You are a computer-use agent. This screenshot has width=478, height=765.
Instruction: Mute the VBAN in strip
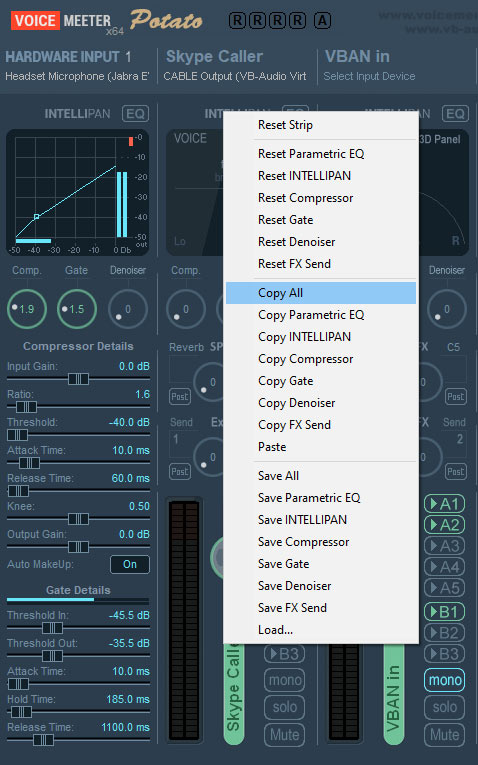click(x=445, y=734)
